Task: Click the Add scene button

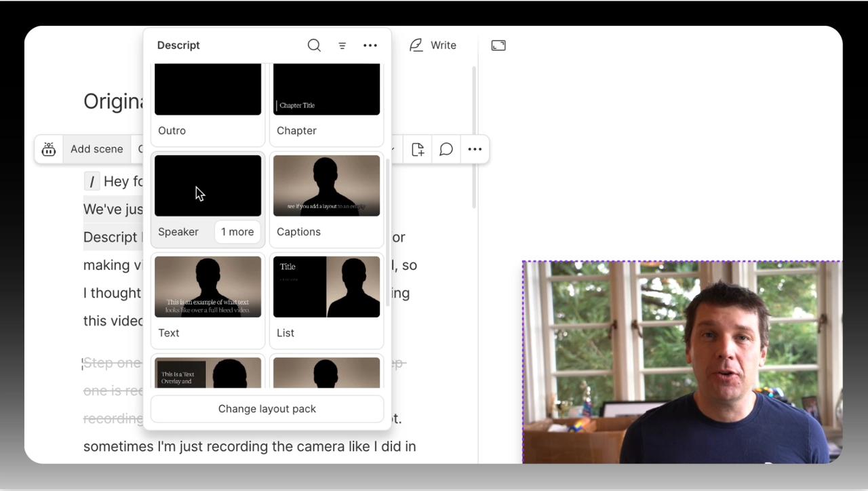Action: [x=96, y=149]
